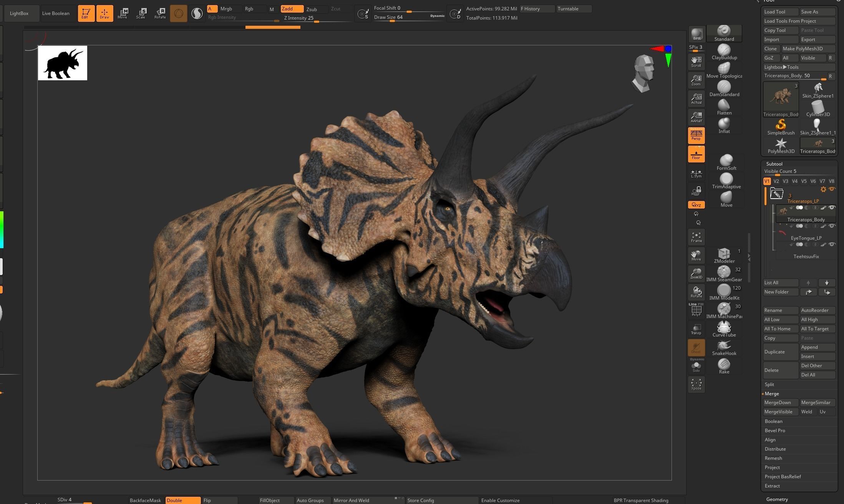Adjust the Focal Shift slider
Image resolution: width=844 pixels, height=504 pixels.
click(x=409, y=8)
